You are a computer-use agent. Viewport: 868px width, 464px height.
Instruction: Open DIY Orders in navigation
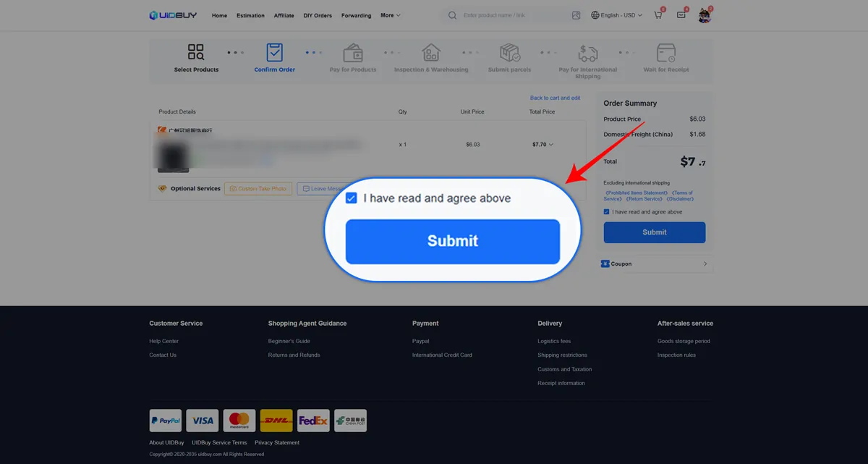(318, 15)
